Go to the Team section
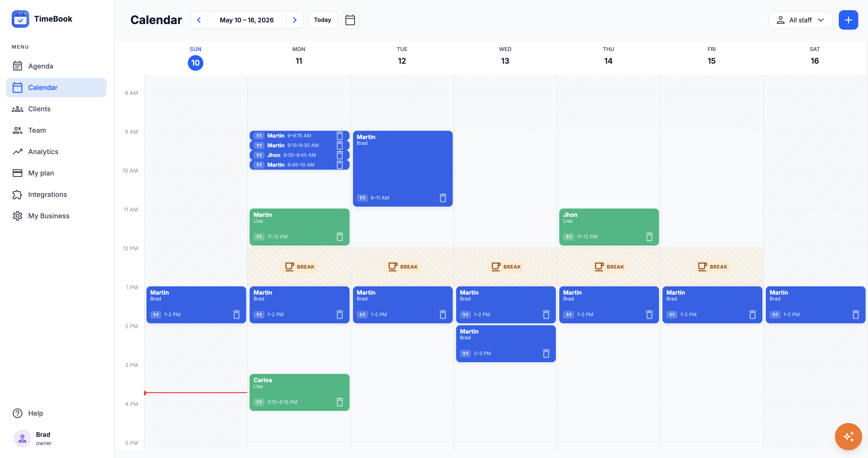The width and height of the screenshot is (868, 458). (56, 130)
